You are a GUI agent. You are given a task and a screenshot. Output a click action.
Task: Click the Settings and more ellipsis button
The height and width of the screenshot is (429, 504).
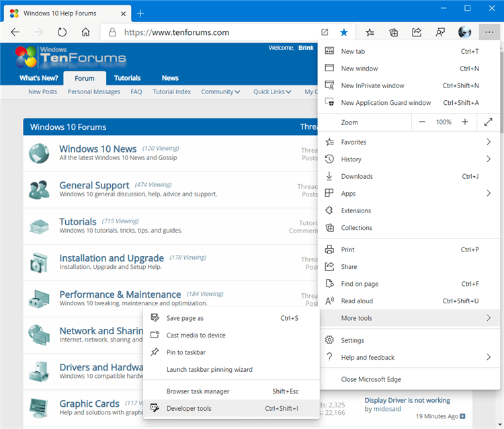[489, 32]
